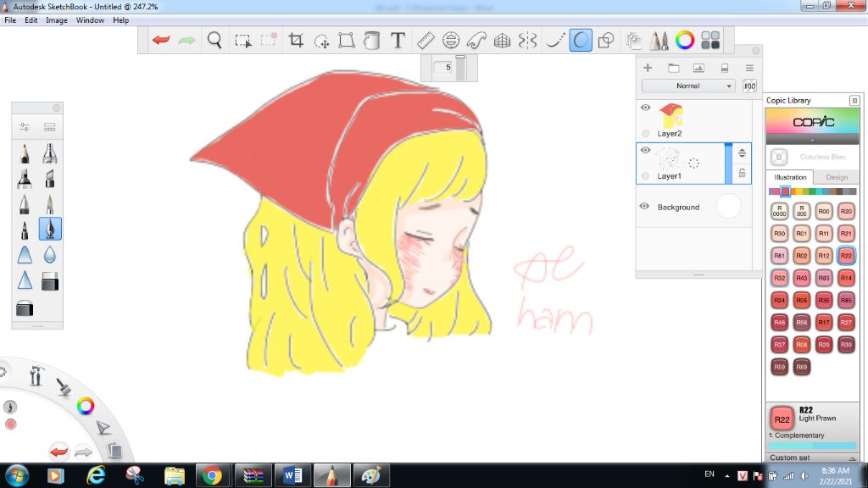
Task: Click the Help menu
Action: (x=120, y=20)
